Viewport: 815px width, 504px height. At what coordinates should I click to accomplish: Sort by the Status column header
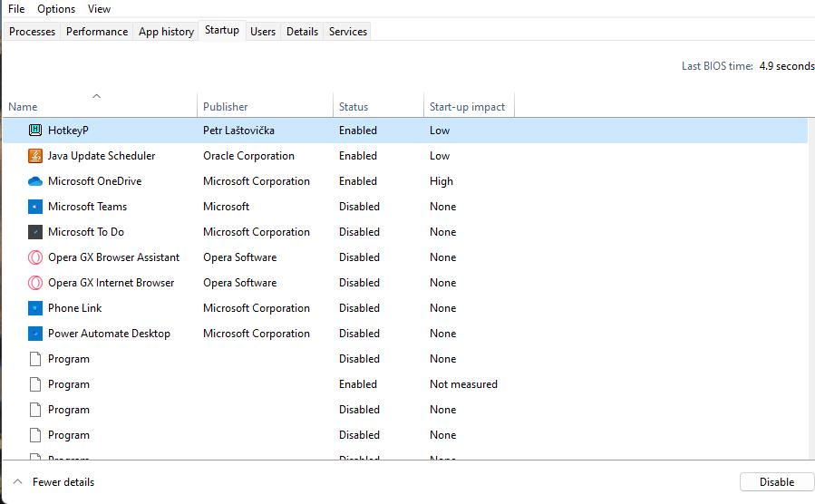coord(354,107)
